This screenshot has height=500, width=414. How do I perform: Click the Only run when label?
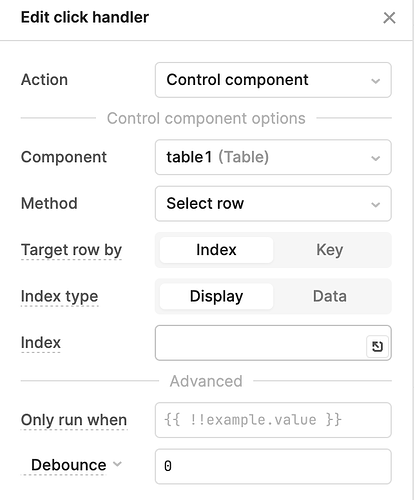[74, 420]
